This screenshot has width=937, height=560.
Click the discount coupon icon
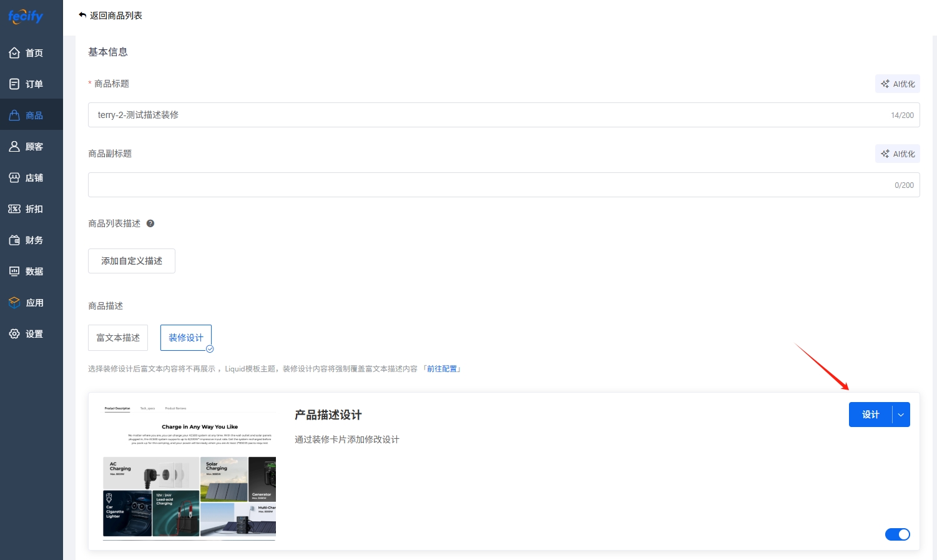(x=14, y=209)
